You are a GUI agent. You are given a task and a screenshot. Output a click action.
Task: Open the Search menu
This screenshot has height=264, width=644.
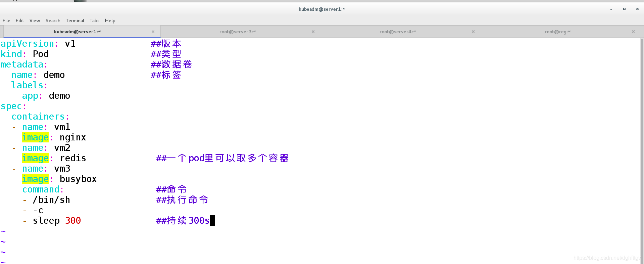point(53,20)
